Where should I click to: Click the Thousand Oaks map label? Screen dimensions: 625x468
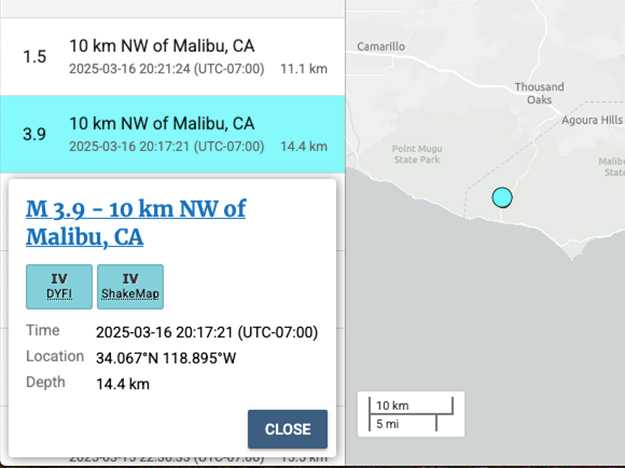539,93
